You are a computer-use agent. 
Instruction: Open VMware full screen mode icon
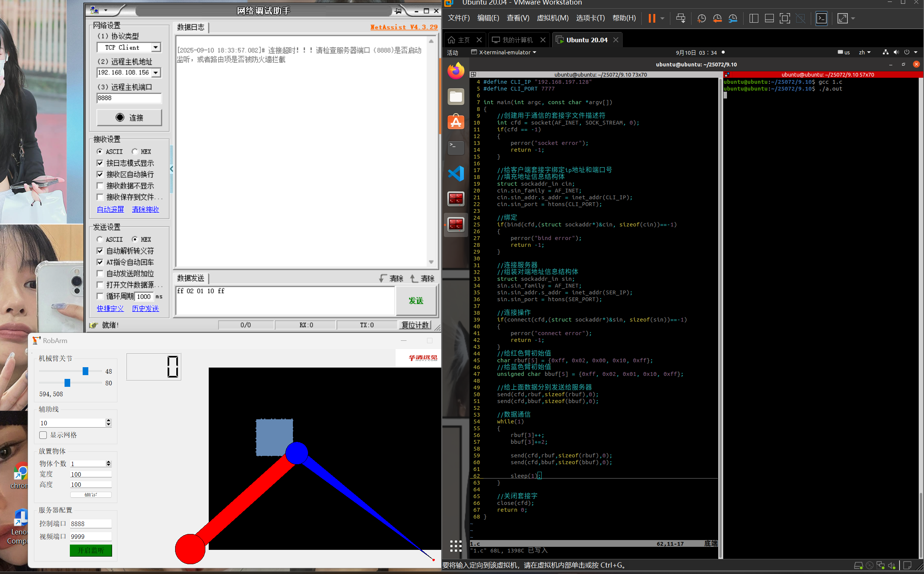784,18
